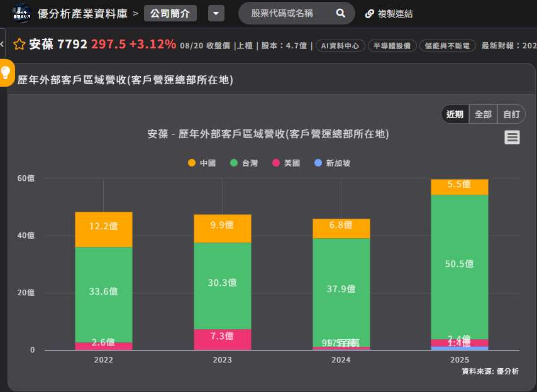Select the 近期 range tab
The image size is (537, 392).
pyautogui.click(x=455, y=114)
